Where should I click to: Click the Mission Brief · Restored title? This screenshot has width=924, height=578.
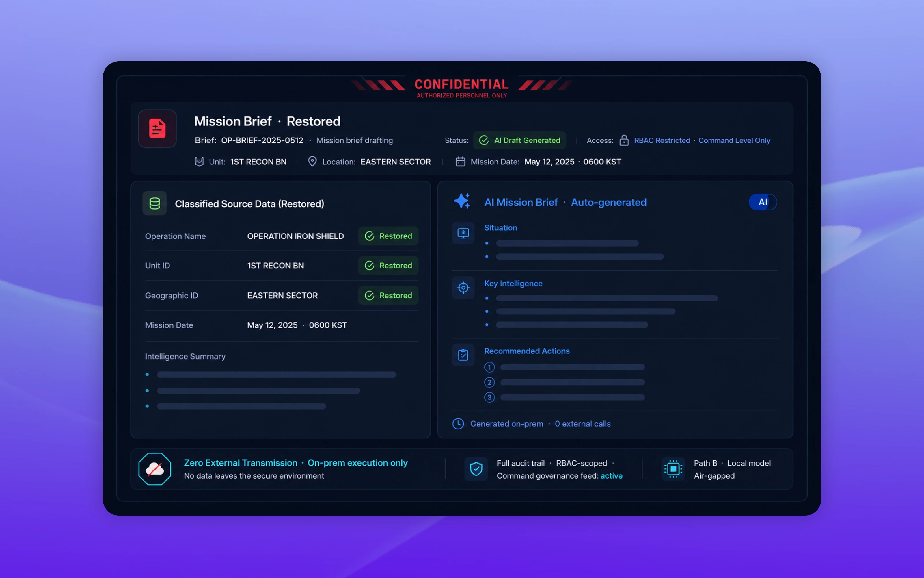tap(267, 121)
